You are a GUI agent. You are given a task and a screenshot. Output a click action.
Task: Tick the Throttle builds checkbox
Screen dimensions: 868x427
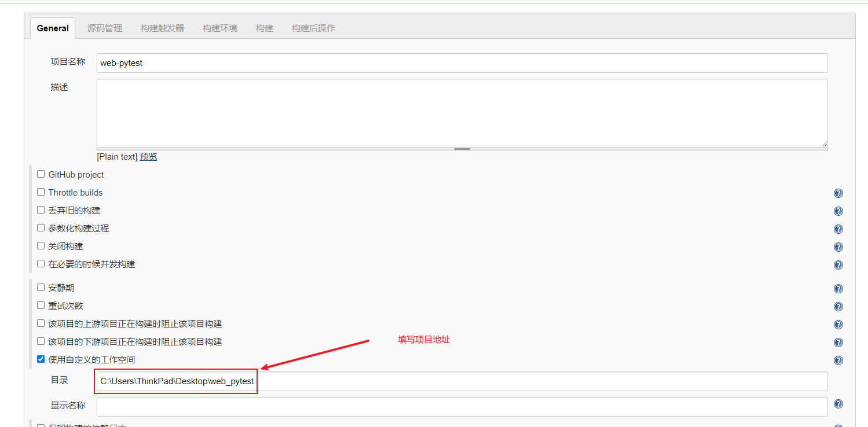41,192
